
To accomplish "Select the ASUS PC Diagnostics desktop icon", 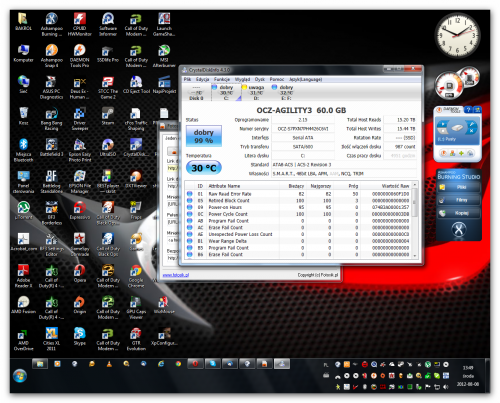I will coord(52,87).
